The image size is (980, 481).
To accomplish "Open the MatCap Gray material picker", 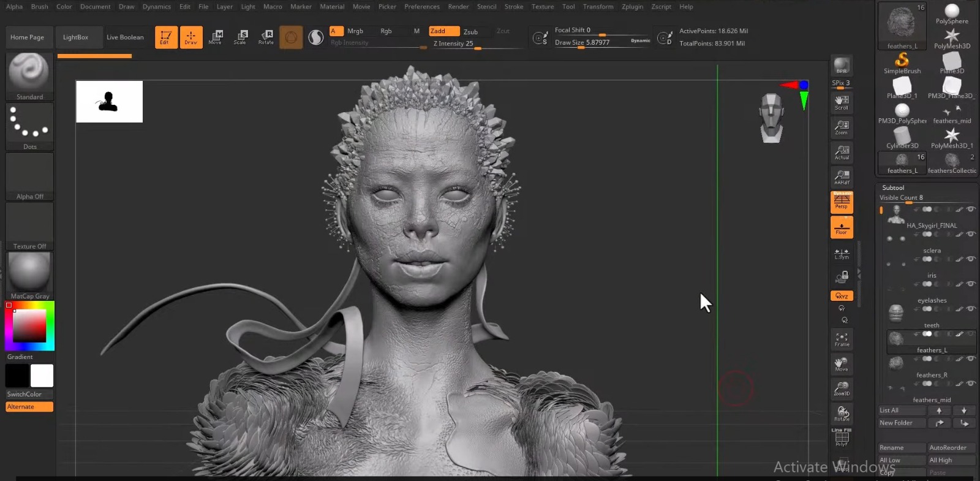I will pyautogui.click(x=29, y=275).
